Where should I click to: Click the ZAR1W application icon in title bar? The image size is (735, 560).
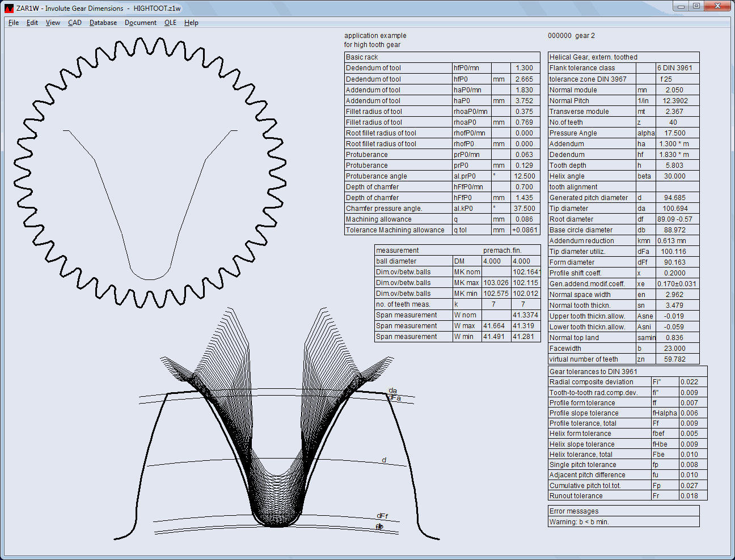[x=9, y=9]
